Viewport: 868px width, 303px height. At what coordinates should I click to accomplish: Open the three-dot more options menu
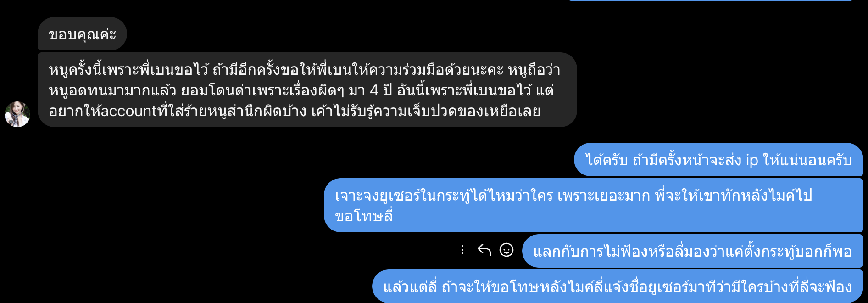[462, 250]
